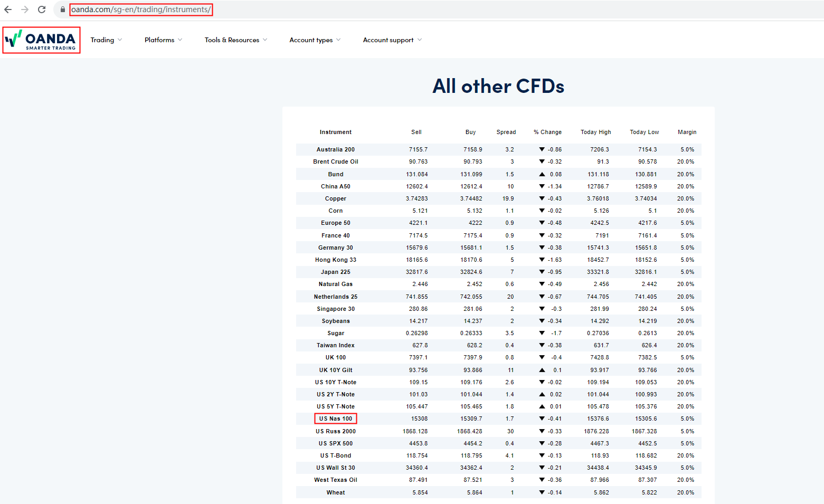Viewport: 824px width, 504px height.
Task: Select the West Texas Oil row name
Action: 336,480
